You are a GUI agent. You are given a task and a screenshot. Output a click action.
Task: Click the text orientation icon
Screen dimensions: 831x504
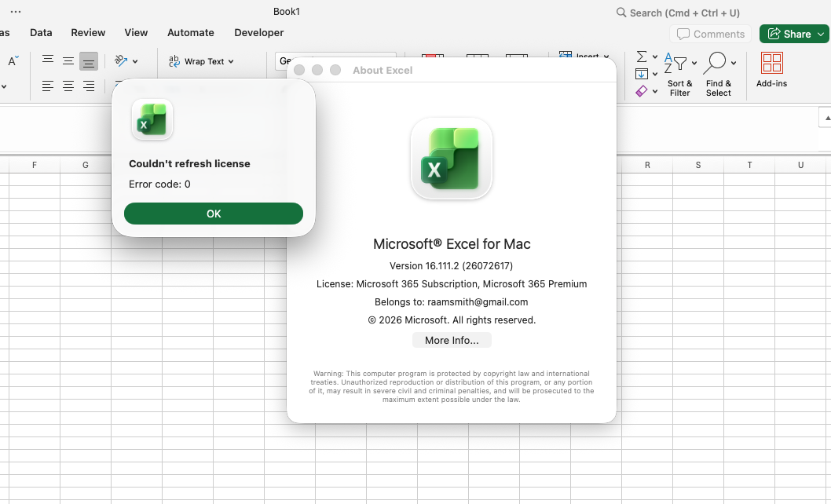coord(121,61)
